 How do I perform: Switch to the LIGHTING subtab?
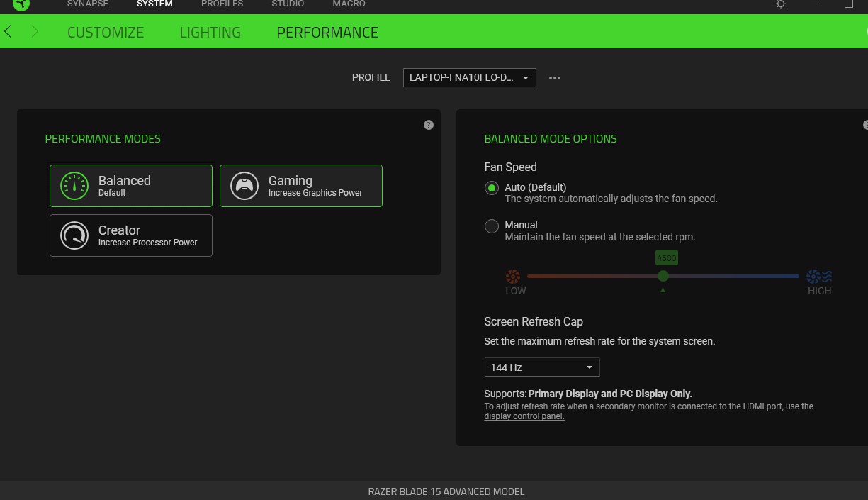coord(210,33)
